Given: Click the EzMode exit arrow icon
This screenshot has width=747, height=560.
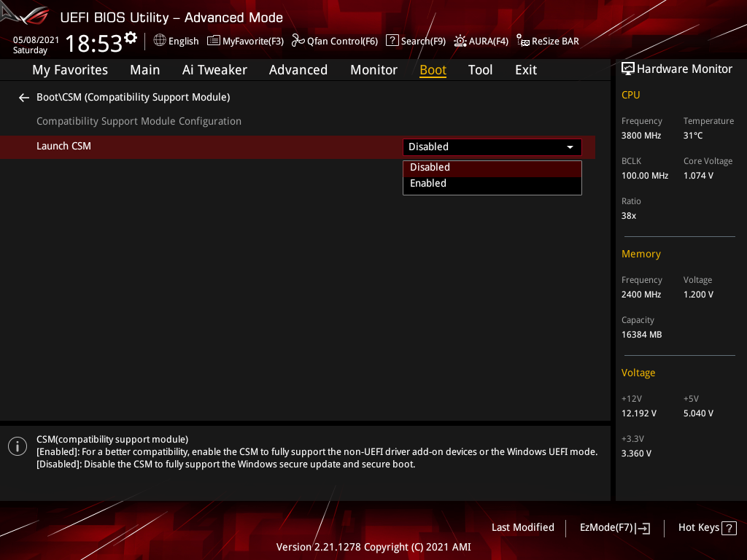Looking at the screenshot, I should (643, 528).
